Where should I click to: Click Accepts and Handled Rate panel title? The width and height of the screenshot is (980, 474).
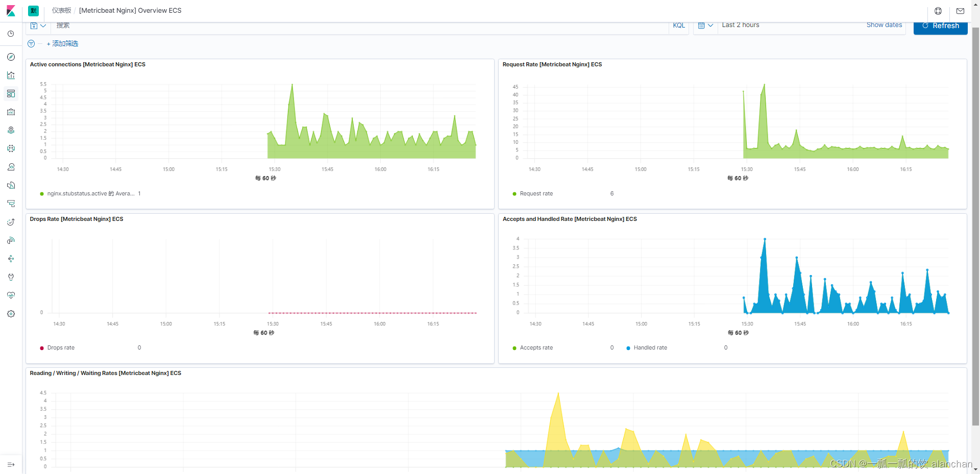click(x=570, y=219)
